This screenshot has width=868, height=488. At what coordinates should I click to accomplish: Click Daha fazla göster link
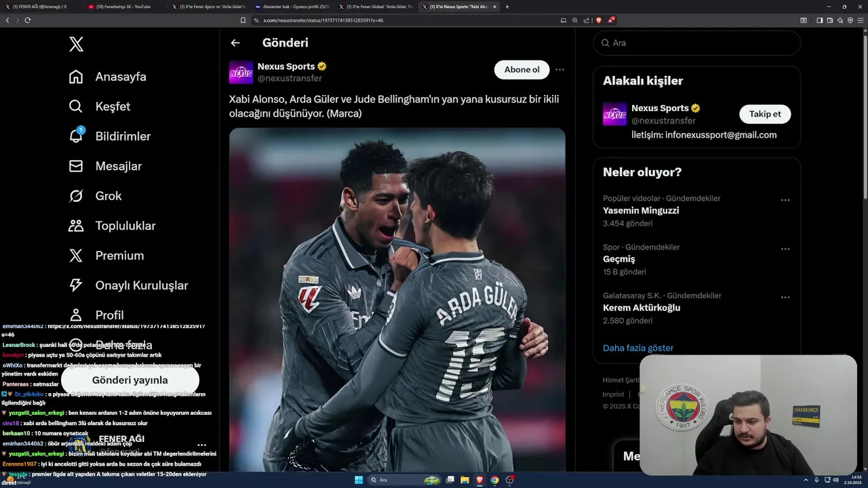click(638, 348)
